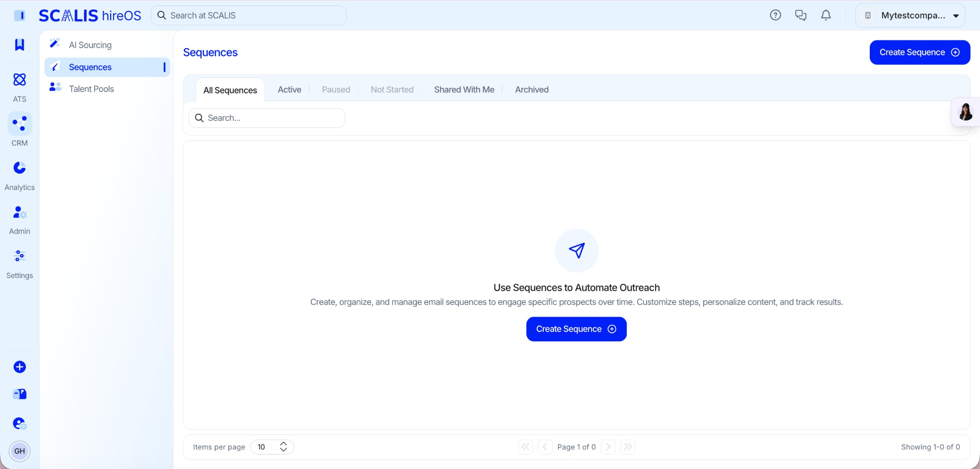This screenshot has height=469, width=980.
Task: Select the All Sequences tab
Action: click(x=230, y=90)
